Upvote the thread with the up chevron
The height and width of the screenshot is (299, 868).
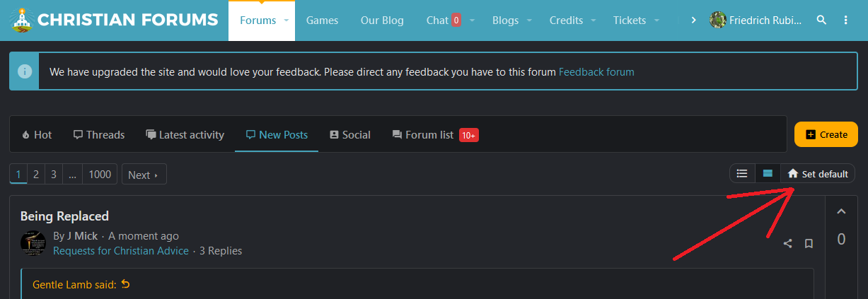point(841,211)
